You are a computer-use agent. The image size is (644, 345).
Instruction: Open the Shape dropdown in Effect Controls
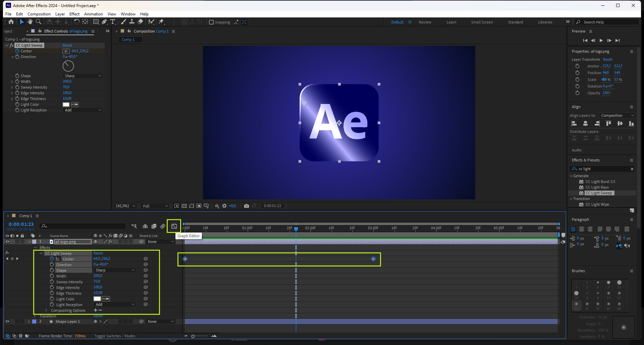(83, 76)
